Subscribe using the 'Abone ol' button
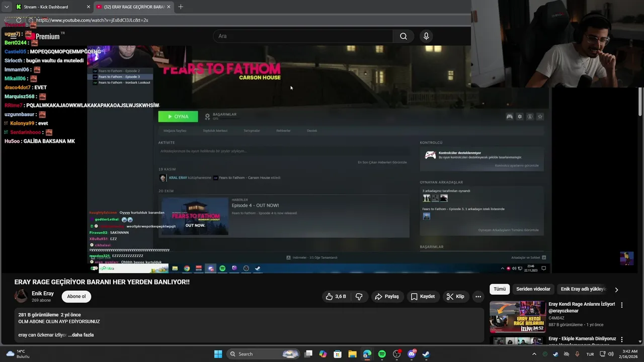Image resolution: width=644 pixels, height=362 pixels. 76,297
